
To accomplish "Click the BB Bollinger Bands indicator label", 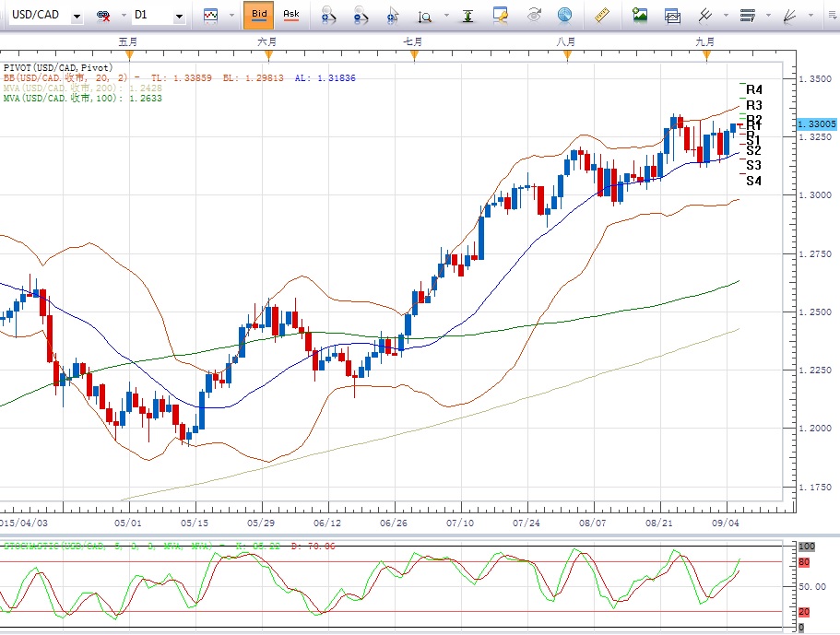I will click(x=65, y=77).
